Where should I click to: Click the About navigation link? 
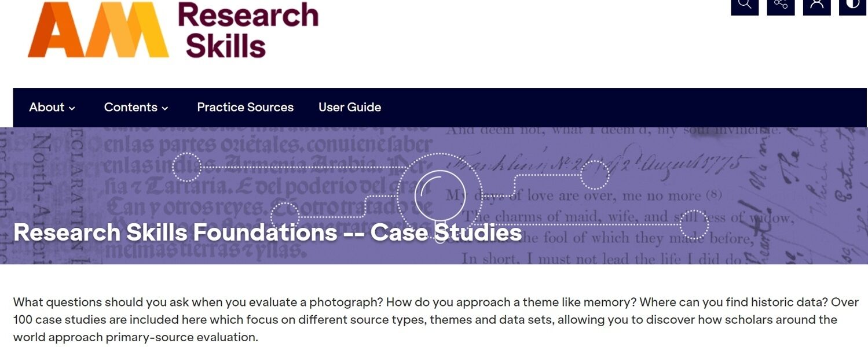tap(47, 107)
